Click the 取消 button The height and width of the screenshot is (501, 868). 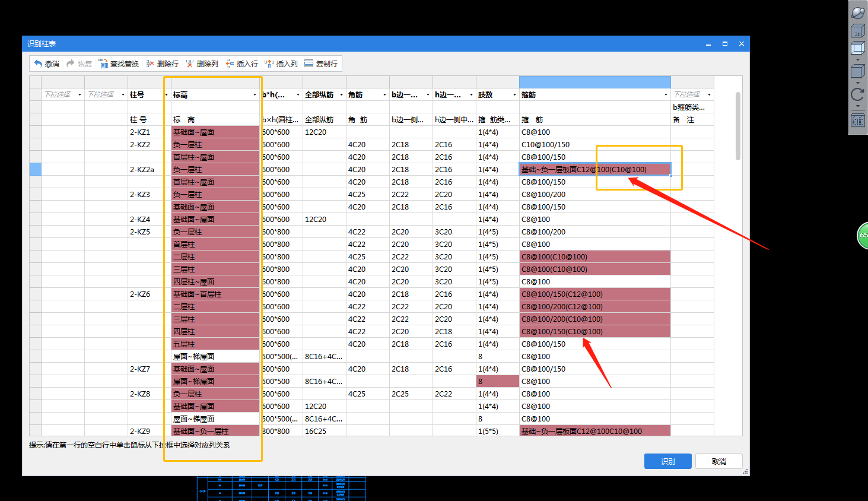coord(719,461)
